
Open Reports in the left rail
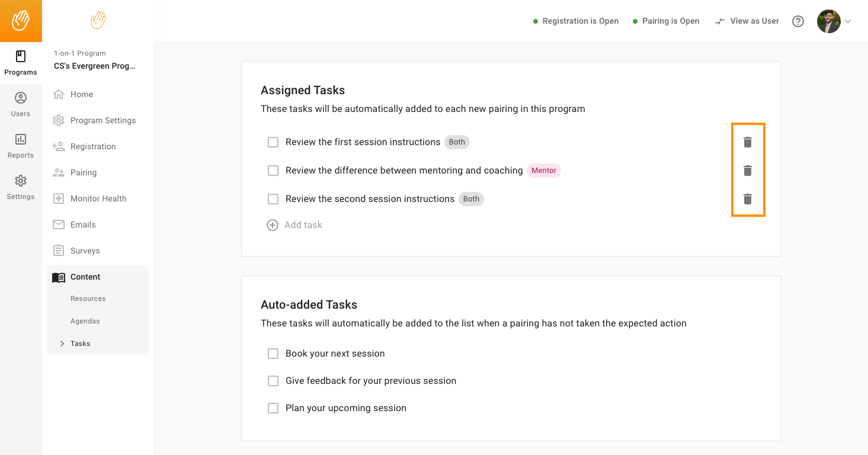pos(21,146)
